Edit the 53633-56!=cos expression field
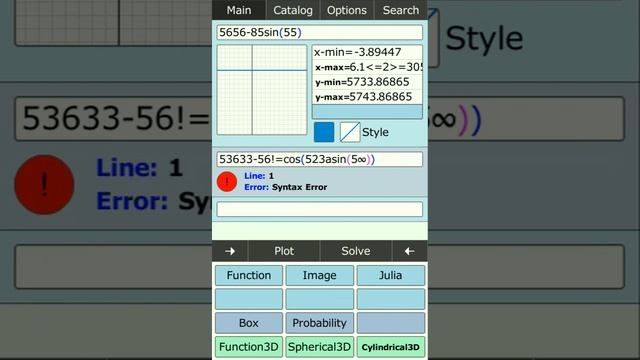 (x=320, y=159)
